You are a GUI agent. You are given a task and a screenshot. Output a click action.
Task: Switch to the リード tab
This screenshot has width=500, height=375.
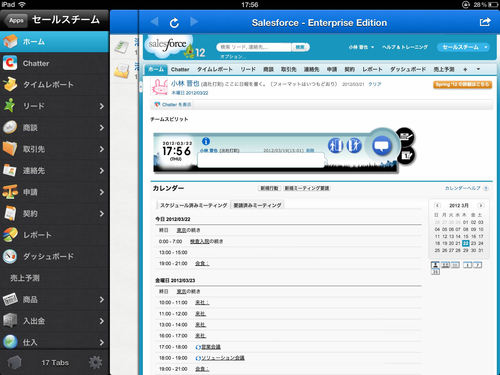pos(248,69)
